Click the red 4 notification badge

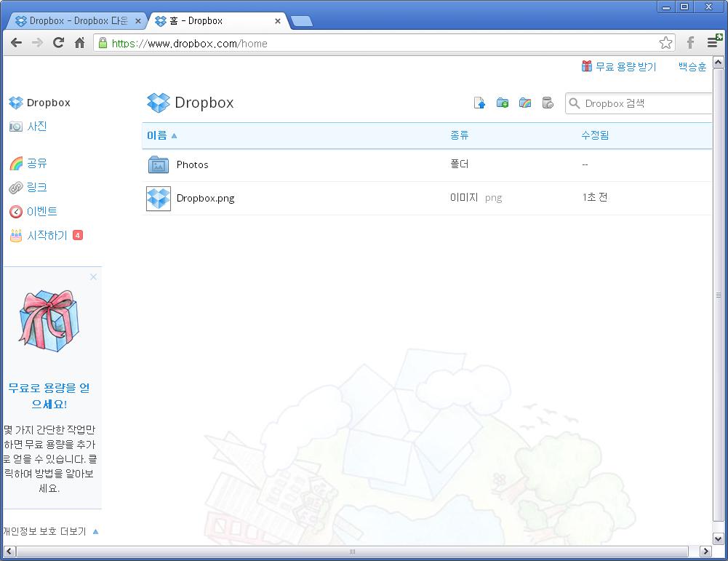78,236
